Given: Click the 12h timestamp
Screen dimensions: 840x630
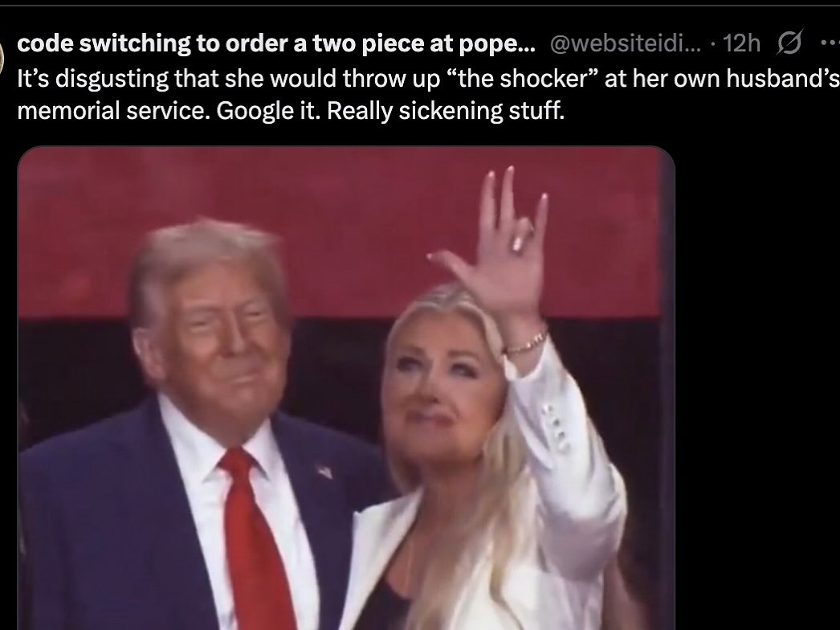Looking at the screenshot, I should pyautogui.click(x=741, y=43).
